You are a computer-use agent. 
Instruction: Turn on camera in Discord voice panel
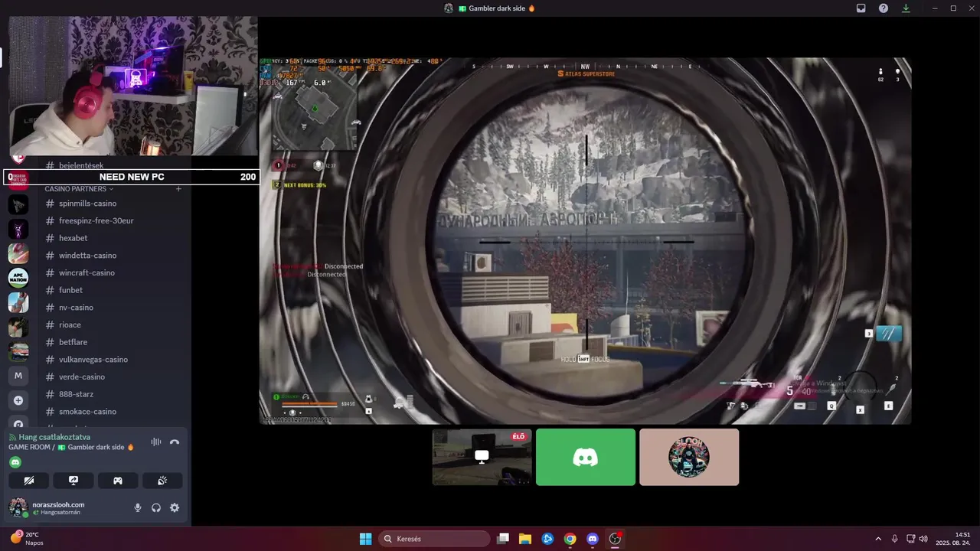(x=29, y=481)
